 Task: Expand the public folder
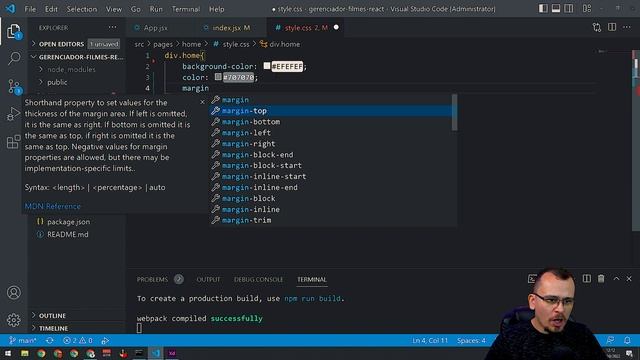click(x=57, y=82)
